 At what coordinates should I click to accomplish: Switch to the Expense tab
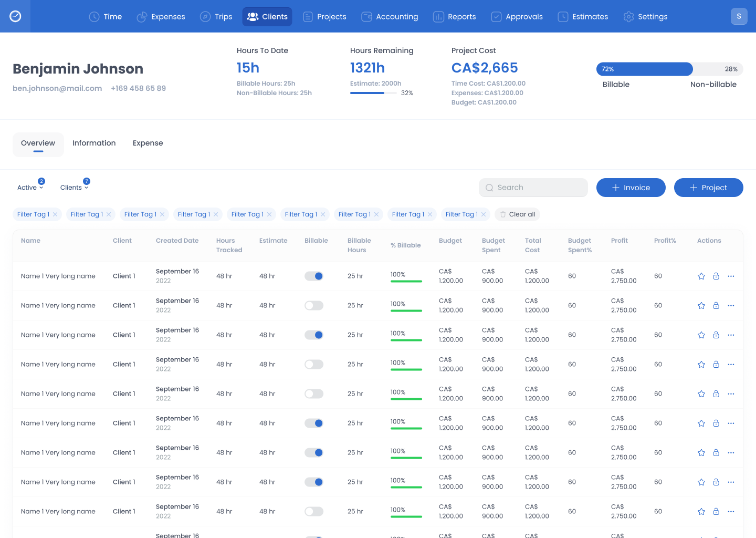click(148, 143)
